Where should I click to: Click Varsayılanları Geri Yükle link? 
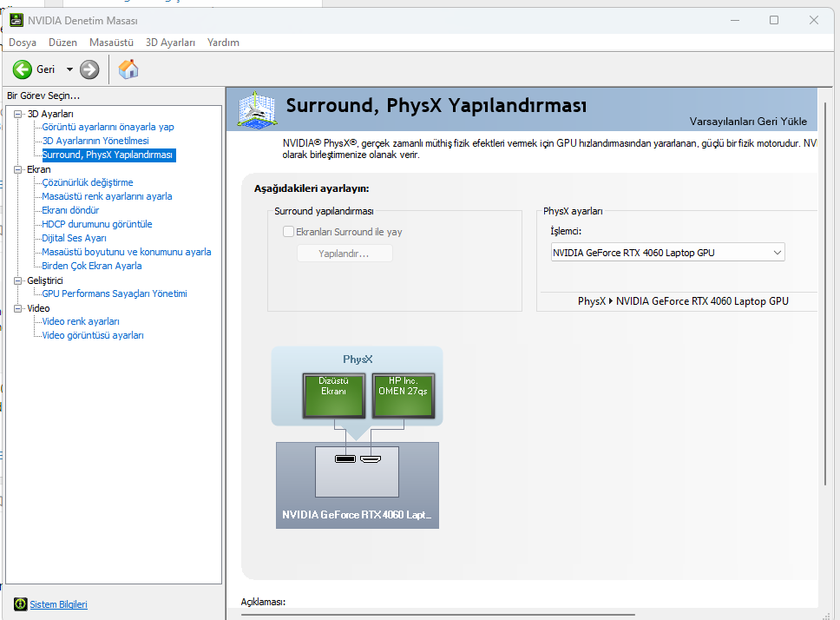click(x=748, y=122)
